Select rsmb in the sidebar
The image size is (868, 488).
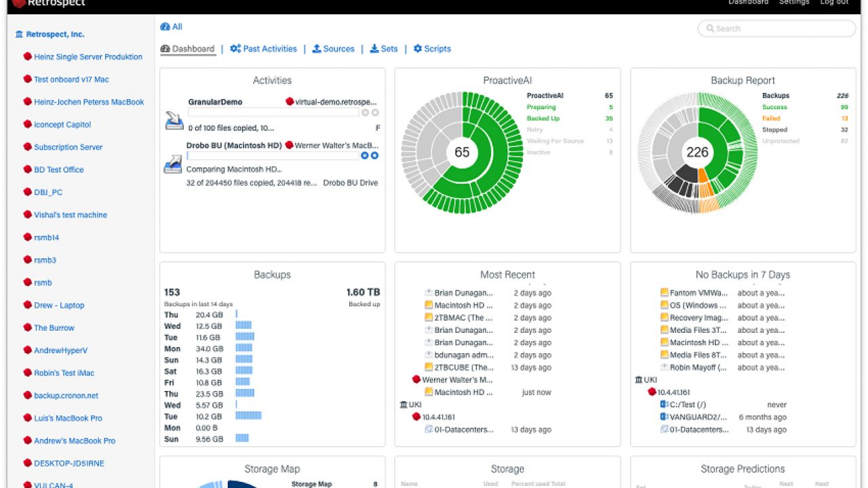43,283
